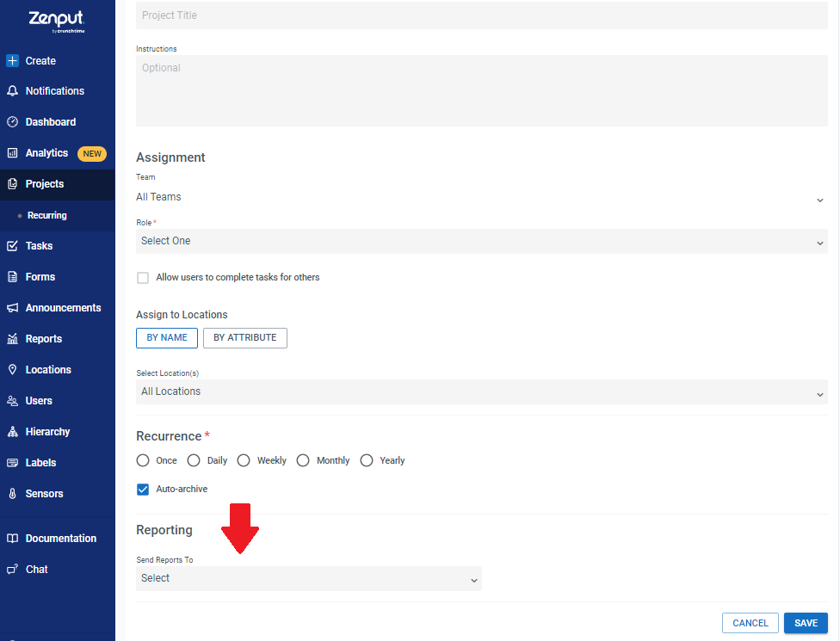
Task: Open the Analytics menu item
Action: click(x=46, y=153)
